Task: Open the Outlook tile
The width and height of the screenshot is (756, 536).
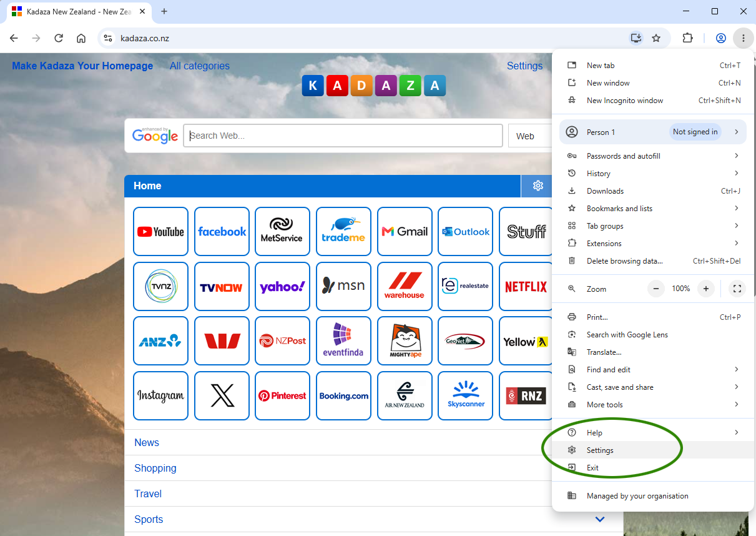Action: pos(465,232)
